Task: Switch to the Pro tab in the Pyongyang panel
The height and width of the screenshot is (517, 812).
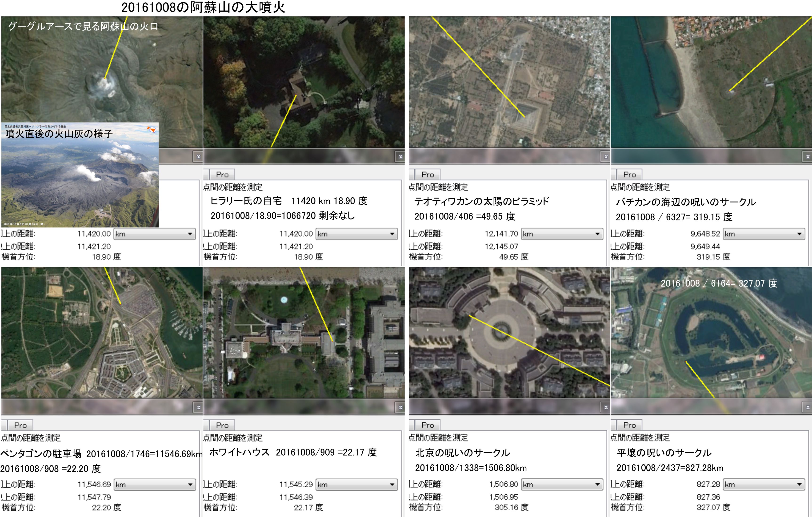Action: 629,425
